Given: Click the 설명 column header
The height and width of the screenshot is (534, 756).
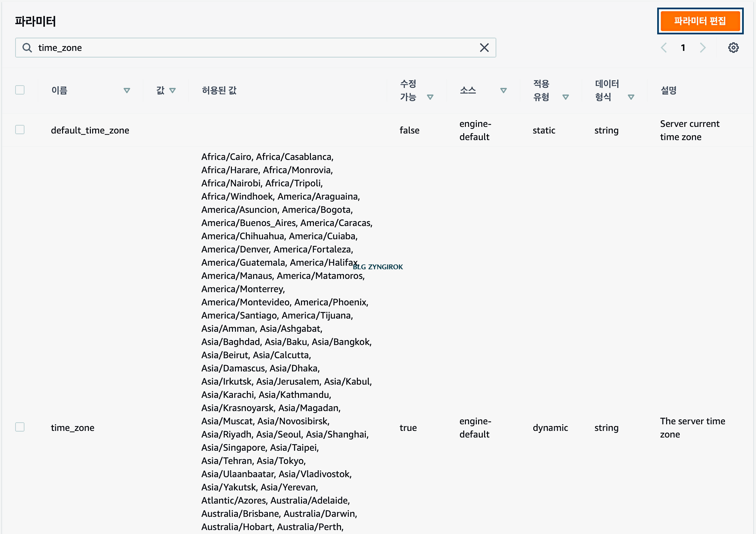Looking at the screenshot, I should 668,91.
